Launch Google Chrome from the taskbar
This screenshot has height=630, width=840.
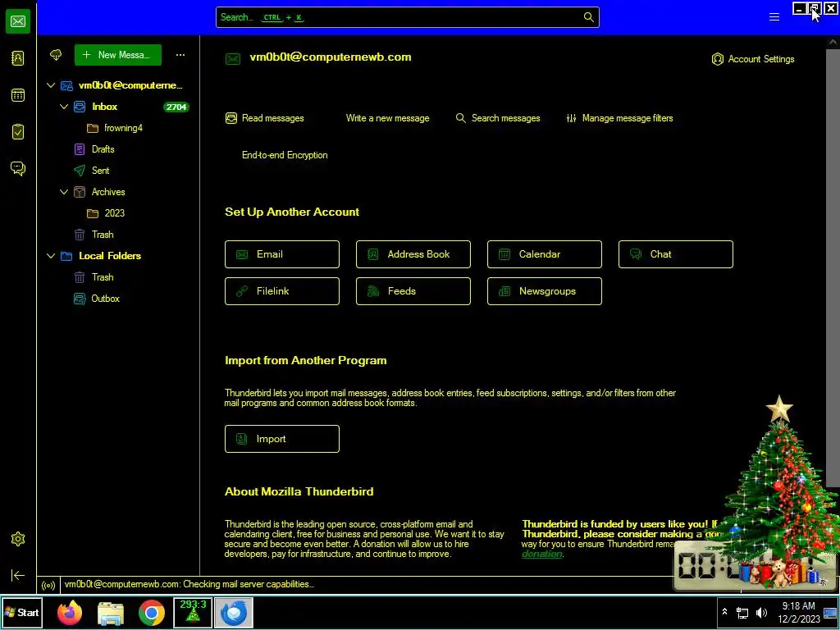[152, 612]
